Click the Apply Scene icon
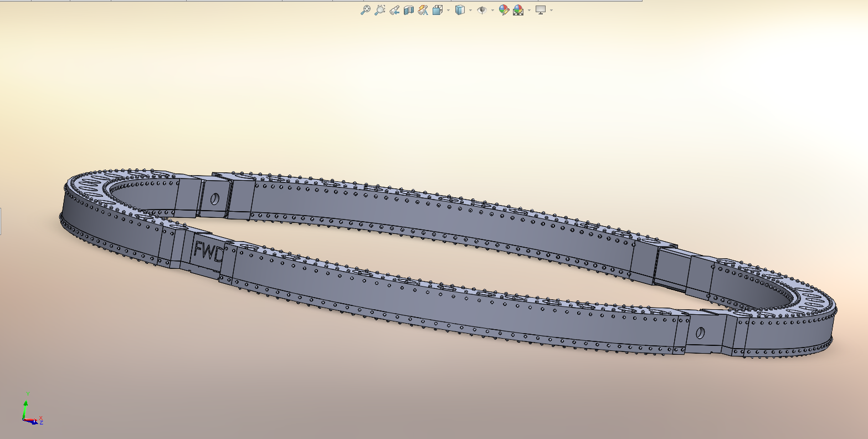 tap(518, 10)
